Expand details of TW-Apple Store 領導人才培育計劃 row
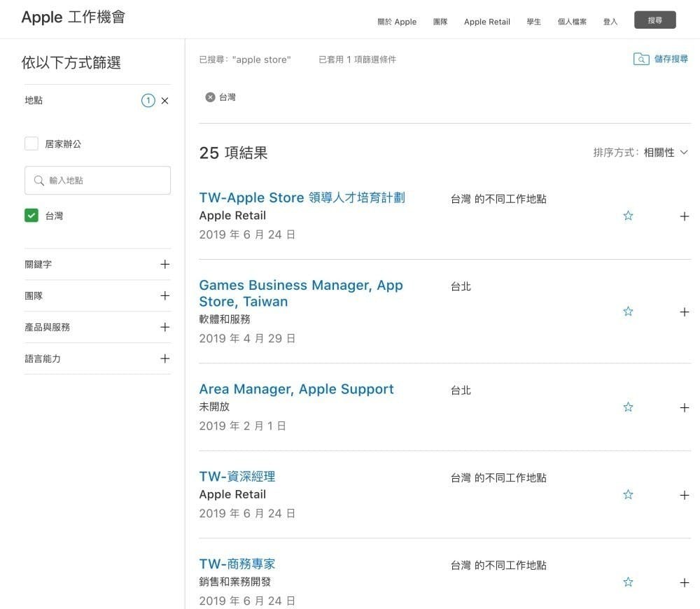Screen dimensions: 700x609 coord(685,216)
